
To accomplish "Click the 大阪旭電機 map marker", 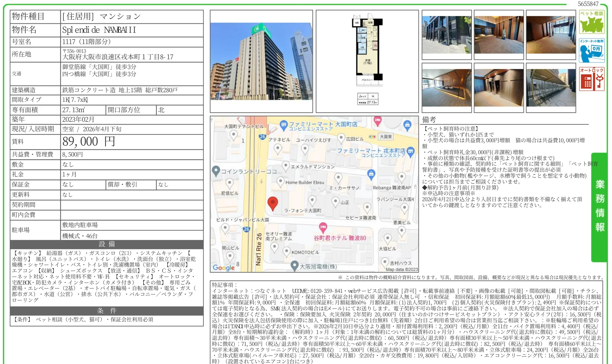I will 294,265.
